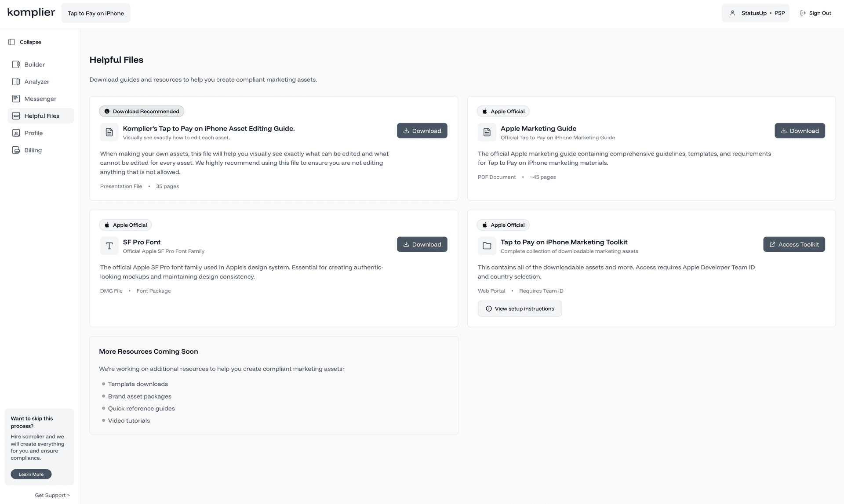Select the Builder icon in sidebar
This screenshot has height=504, width=844.
coord(16,64)
